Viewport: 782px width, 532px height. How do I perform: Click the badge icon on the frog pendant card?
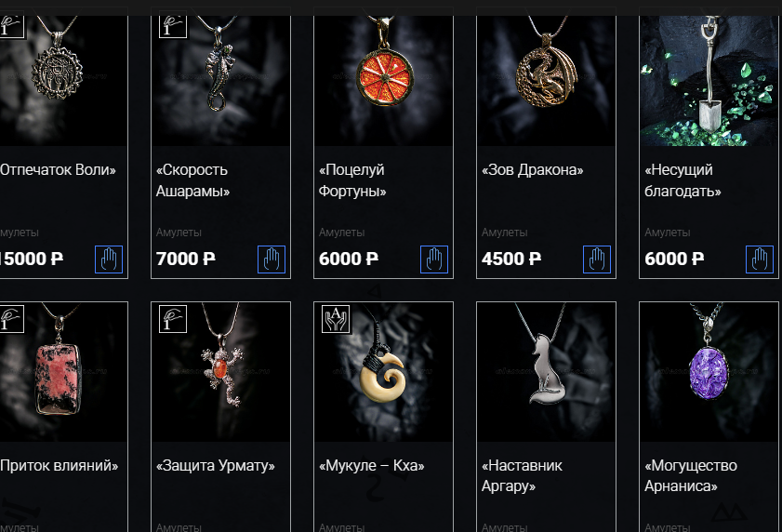pos(173,319)
